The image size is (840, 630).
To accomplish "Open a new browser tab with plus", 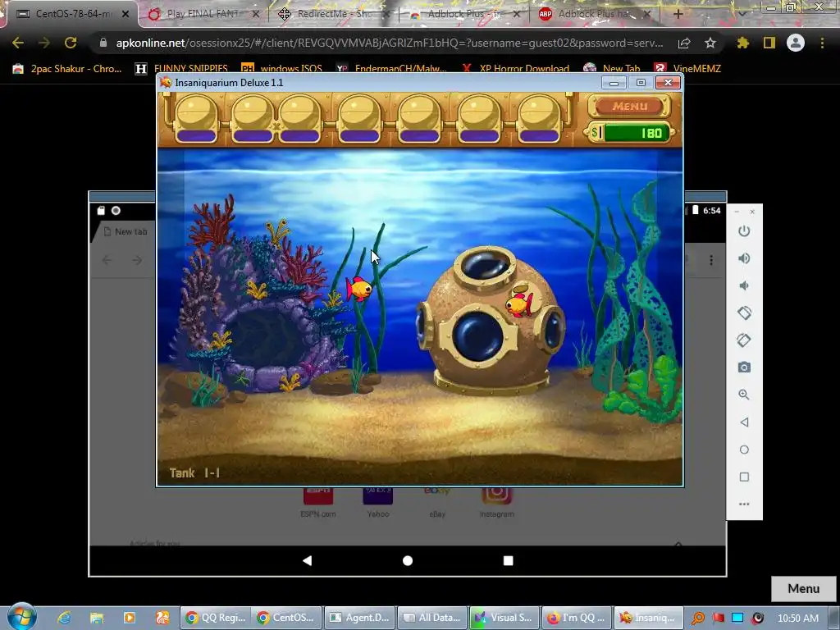I will click(678, 14).
